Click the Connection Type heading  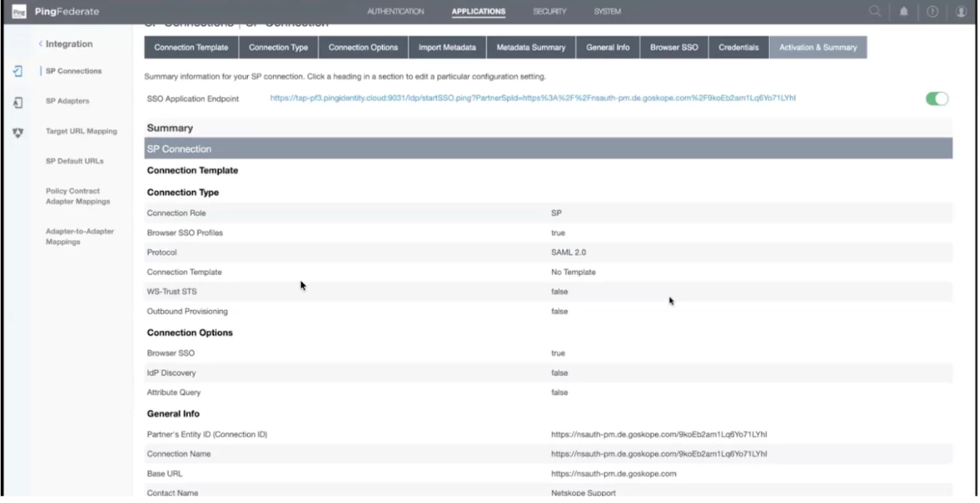coord(183,193)
